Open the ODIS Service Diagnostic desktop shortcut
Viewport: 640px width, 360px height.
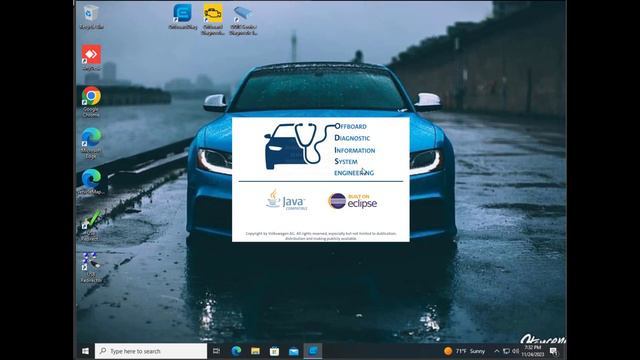pyautogui.click(x=243, y=19)
